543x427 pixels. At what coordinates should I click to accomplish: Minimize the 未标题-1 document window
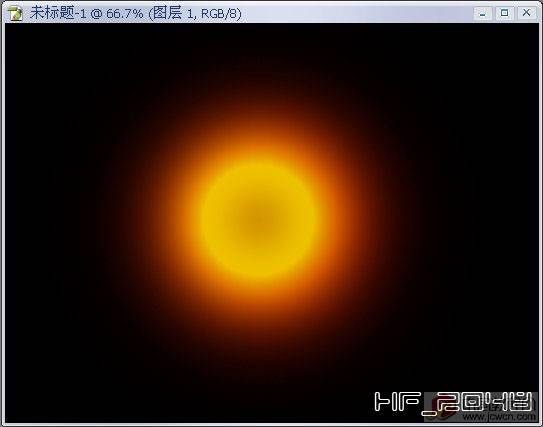[x=483, y=14]
